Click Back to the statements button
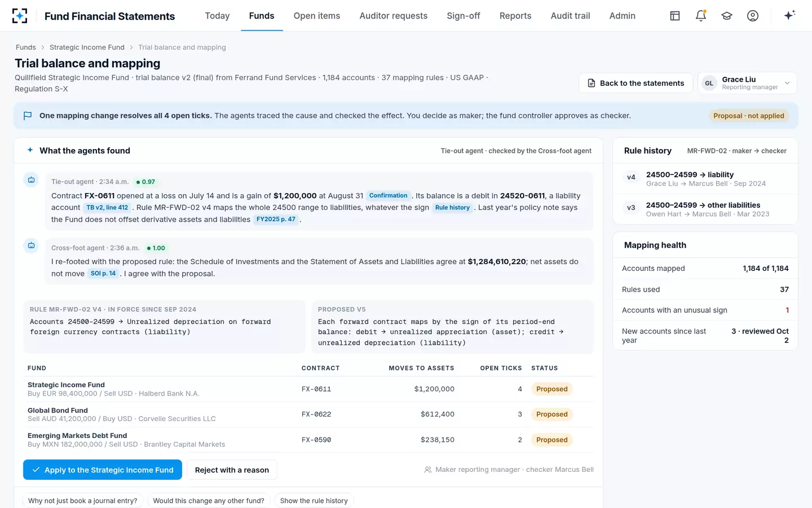812x508 pixels. (x=636, y=83)
